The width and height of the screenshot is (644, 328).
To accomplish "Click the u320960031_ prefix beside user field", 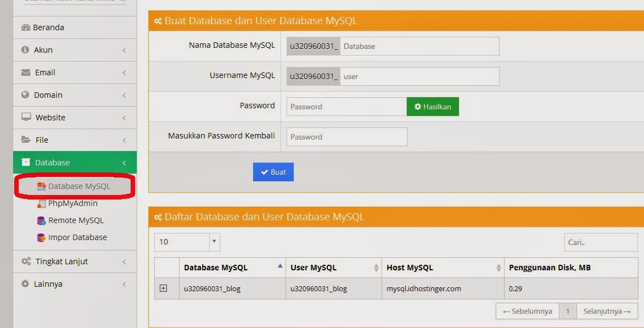I will (x=313, y=76).
